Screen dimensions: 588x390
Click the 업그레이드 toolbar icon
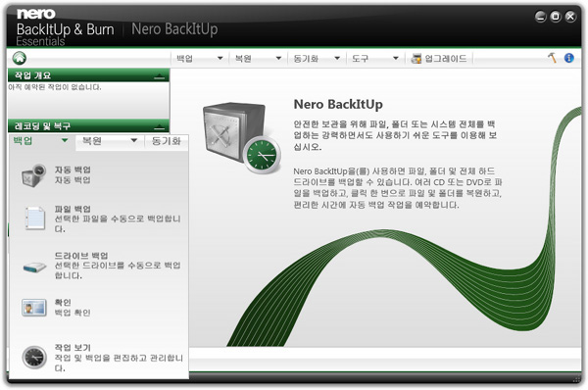pyautogui.click(x=416, y=59)
